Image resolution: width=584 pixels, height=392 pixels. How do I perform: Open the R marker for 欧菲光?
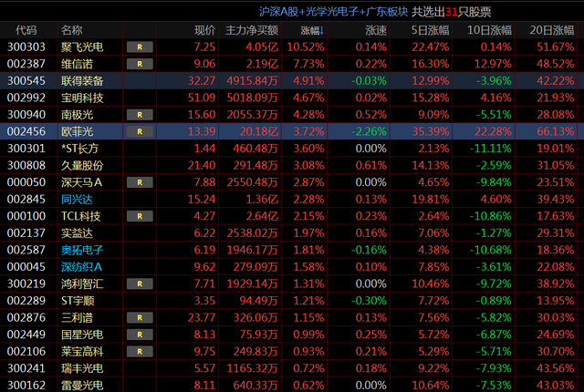(x=139, y=131)
